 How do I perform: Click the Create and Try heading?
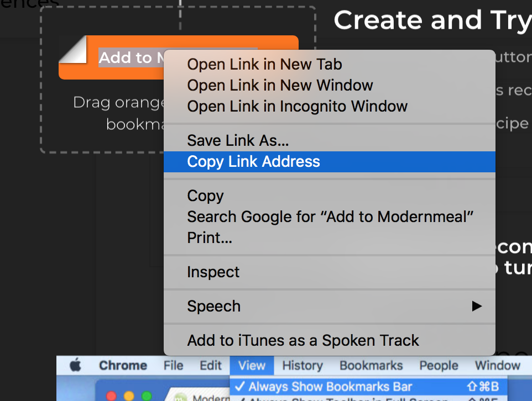(x=432, y=20)
